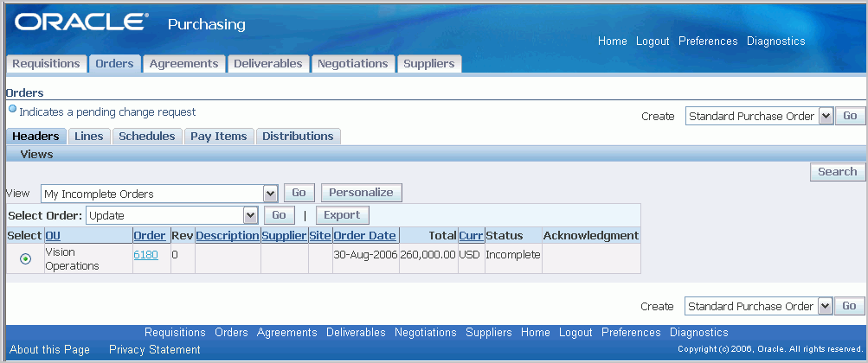Screen dimensions: 868x363
Task: Click Deliverables link in the footer
Action: click(356, 333)
